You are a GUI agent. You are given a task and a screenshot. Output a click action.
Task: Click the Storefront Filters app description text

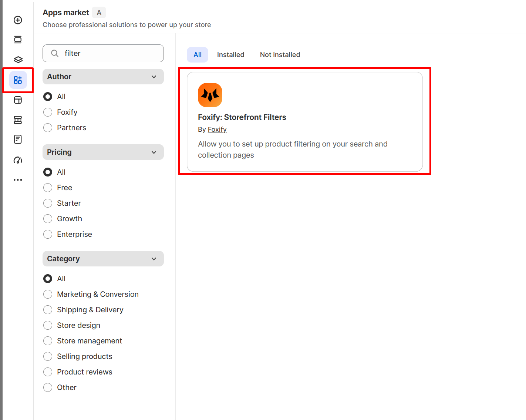point(293,149)
